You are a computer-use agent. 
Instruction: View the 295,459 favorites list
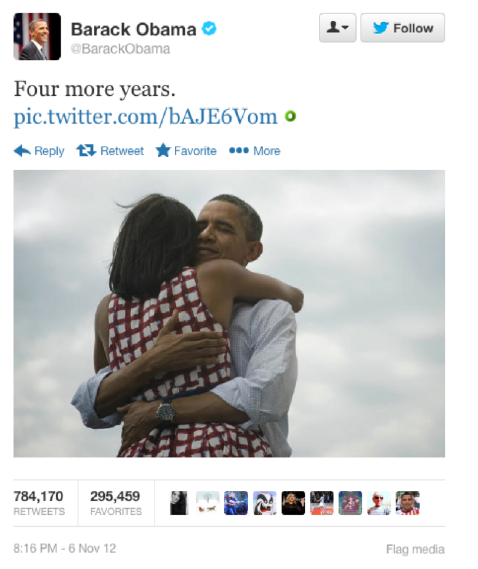tap(116, 503)
